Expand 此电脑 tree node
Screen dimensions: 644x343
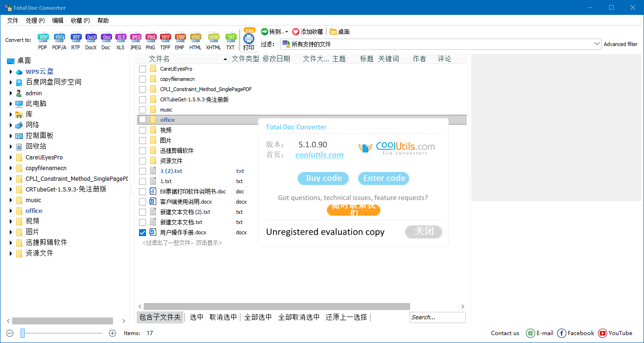11,104
